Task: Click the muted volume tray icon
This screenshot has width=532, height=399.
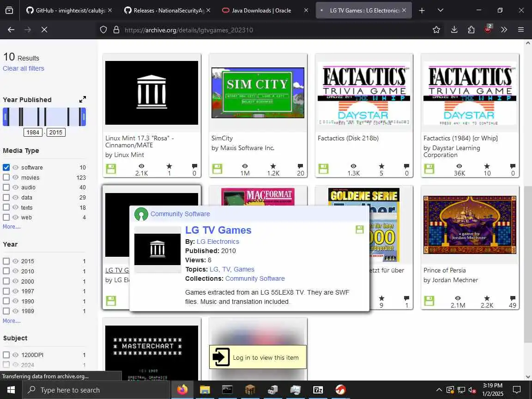Action: coord(472,390)
